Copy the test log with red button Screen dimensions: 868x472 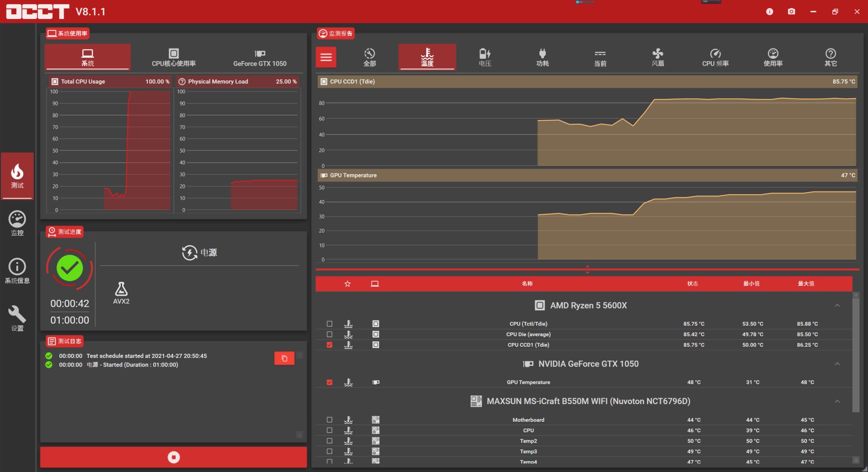tap(284, 358)
